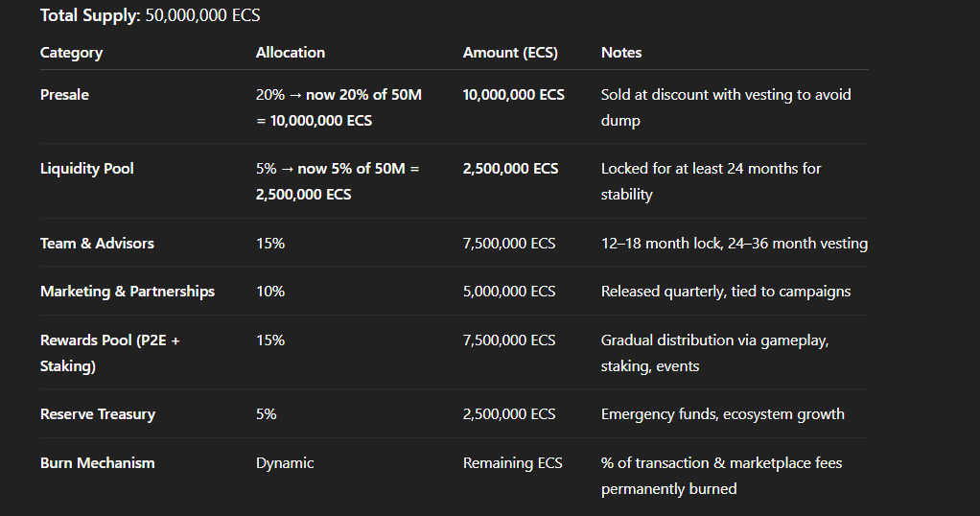Click the Total Supply heading text
This screenshot has height=516, width=980.
(150, 15)
